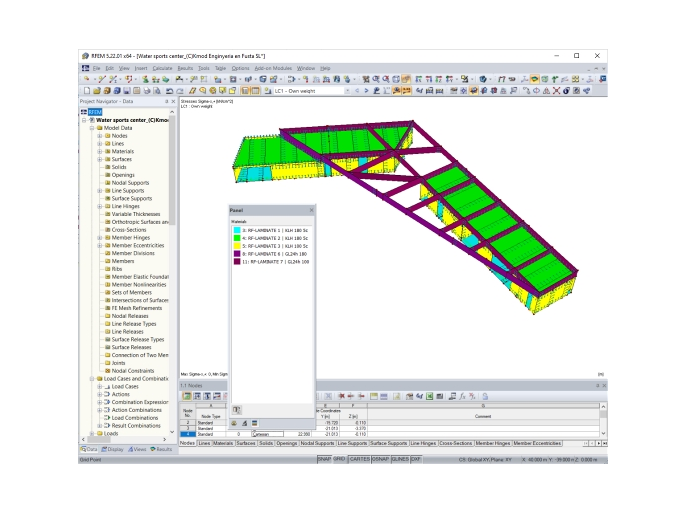Image resolution: width=686 pixels, height=514 pixels.
Task: Click the print preview icon in toolbar
Action: (157, 91)
